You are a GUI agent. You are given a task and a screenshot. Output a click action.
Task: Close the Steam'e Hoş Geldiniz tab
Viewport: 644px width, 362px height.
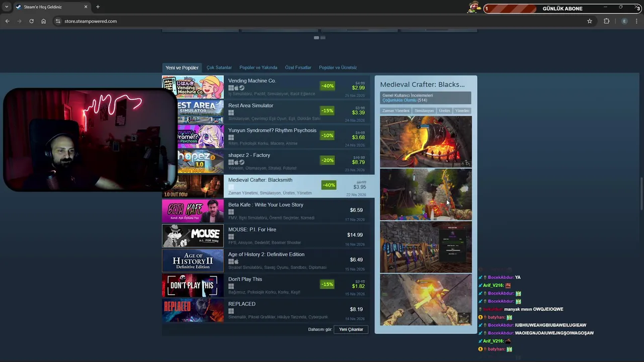point(86,7)
